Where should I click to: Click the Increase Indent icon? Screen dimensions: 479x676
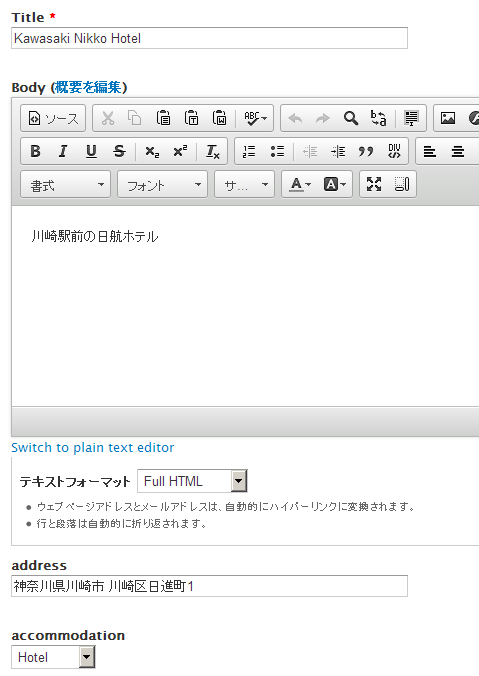[338, 151]
